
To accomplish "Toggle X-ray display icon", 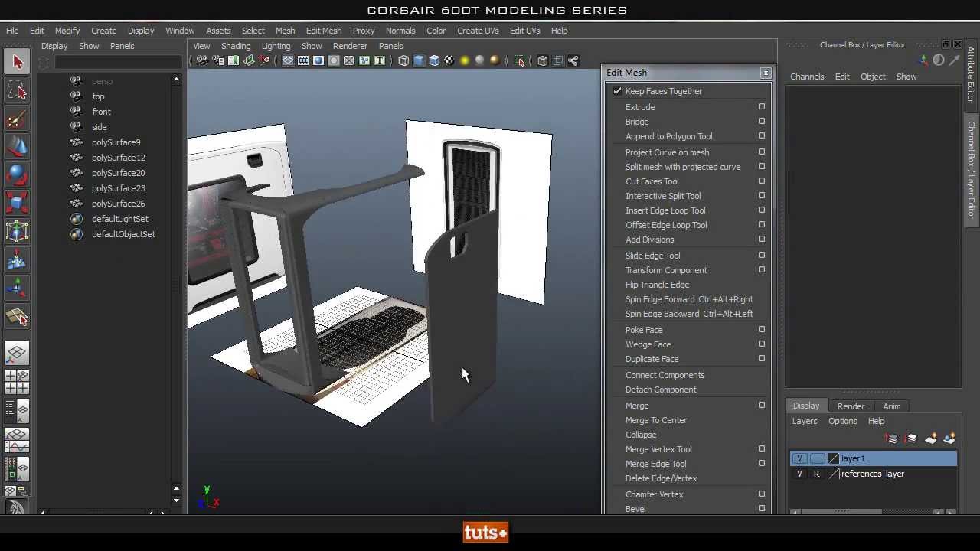I will point(543,60).
